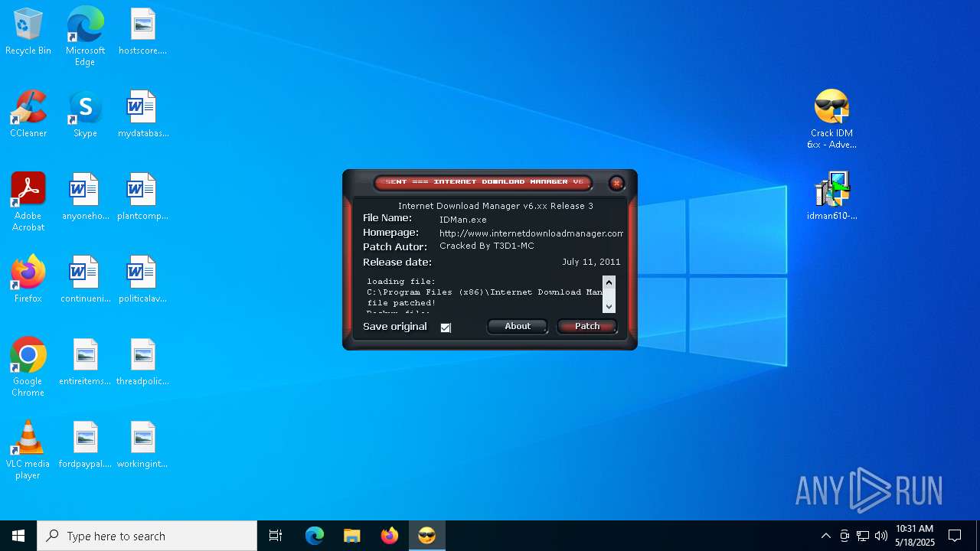Open the network tray icon
This screenshot has width=980, height=551.
863,536
